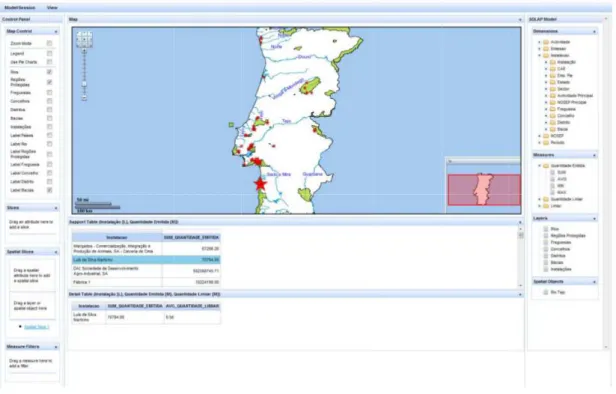Click AVG_QUANTIDADE_LIMIAR column header

point(192,306)
